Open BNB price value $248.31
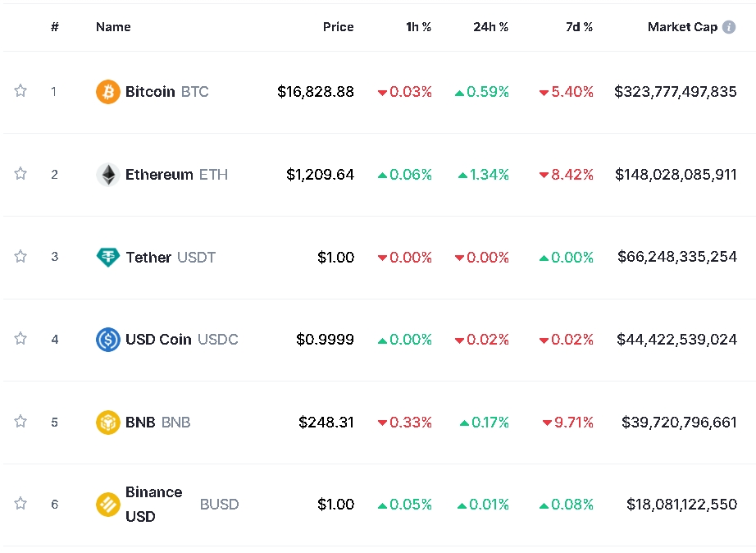 click(x=326, y=423)
